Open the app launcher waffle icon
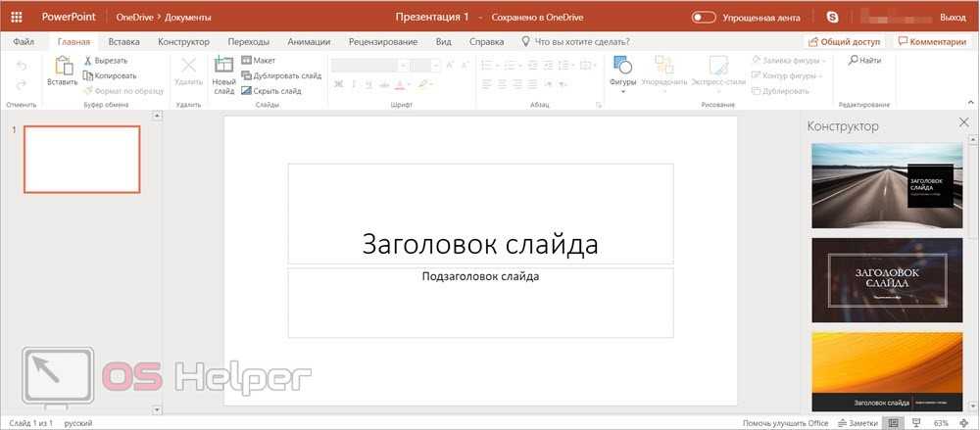This screenshot has width=980, height=430. click(x=17, y=17)
